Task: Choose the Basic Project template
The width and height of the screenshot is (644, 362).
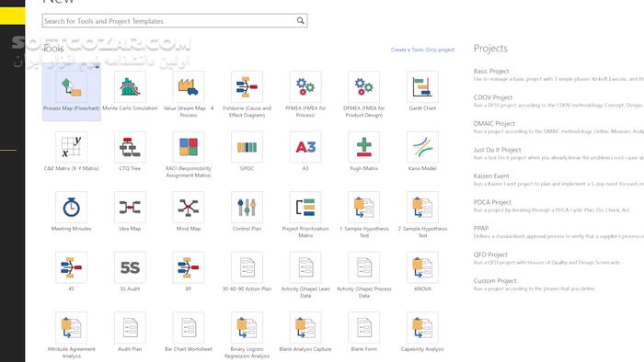Action: tap(491, 72)
